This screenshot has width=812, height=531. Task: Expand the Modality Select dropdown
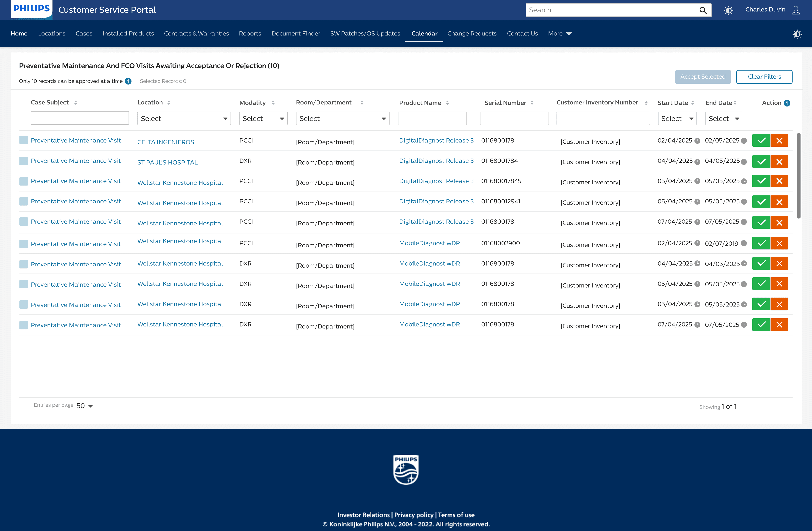click(263, 119)
